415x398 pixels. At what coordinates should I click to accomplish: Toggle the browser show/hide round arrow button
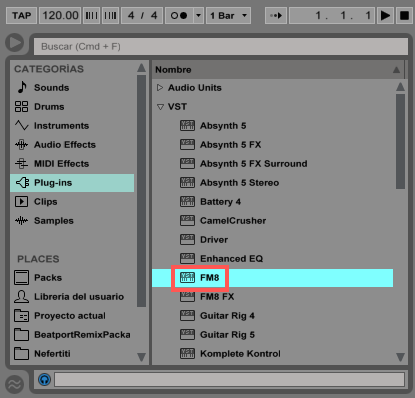point(14,43)
